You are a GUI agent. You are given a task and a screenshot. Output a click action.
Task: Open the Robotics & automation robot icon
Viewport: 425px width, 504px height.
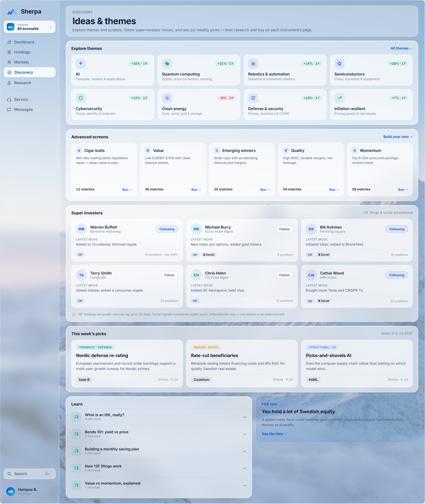click(253, 64)
